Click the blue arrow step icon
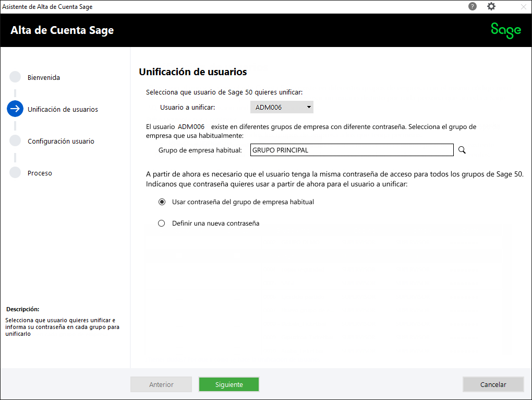 click(15, 109)
